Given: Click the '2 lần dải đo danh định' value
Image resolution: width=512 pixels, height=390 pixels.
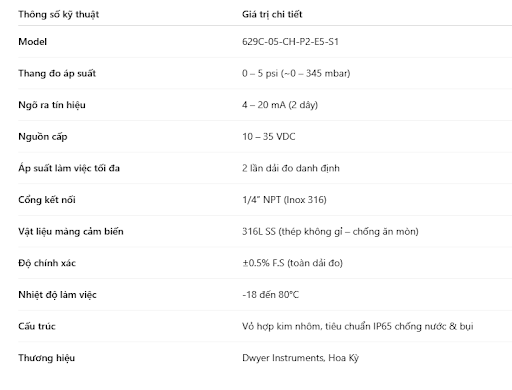Looking at the screenshot, I should tap(291, 168).
